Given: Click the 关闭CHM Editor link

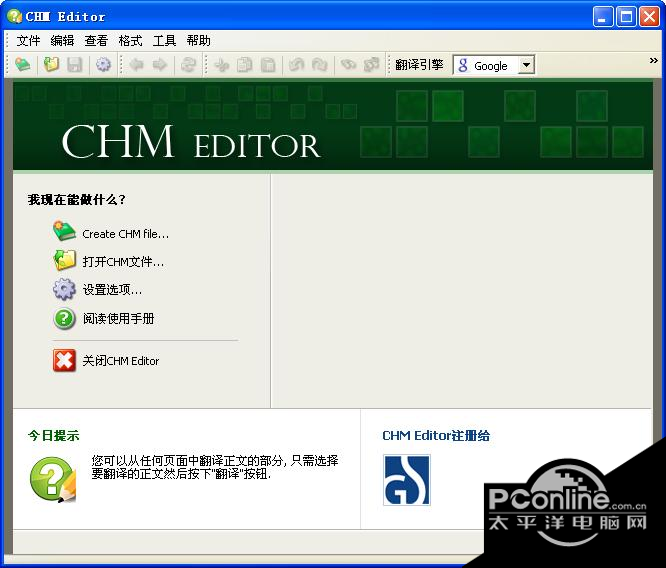Looking at the screenshot, I should (x=121, y=361).
